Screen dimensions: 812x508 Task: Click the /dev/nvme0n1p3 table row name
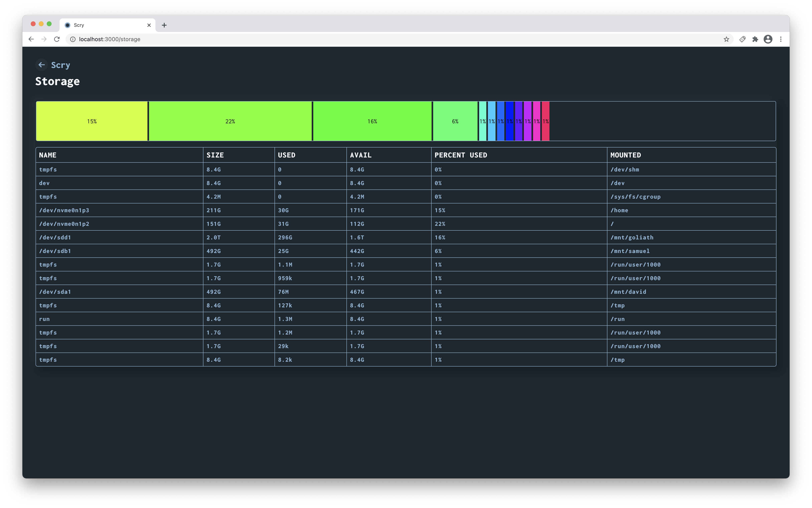64,210
